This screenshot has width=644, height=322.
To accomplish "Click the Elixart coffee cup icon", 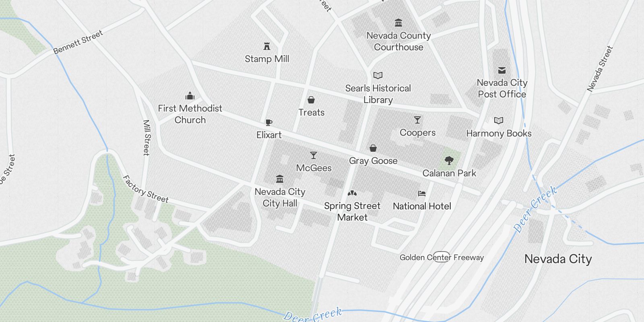I will pos(269,122).
